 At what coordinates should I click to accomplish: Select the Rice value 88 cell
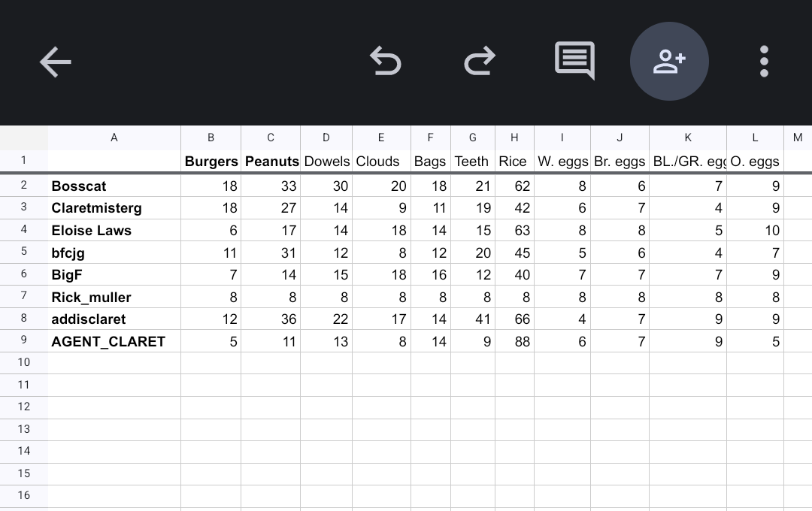[x=515, y=341]
